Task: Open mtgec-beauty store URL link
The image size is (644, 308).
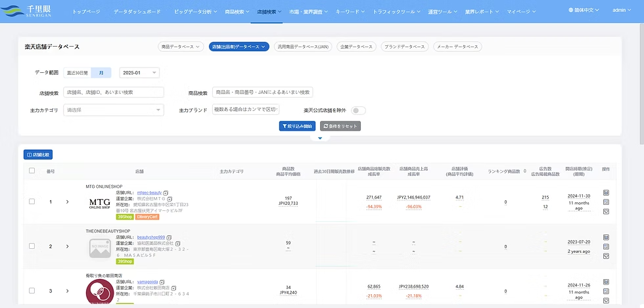Action: 150,192
